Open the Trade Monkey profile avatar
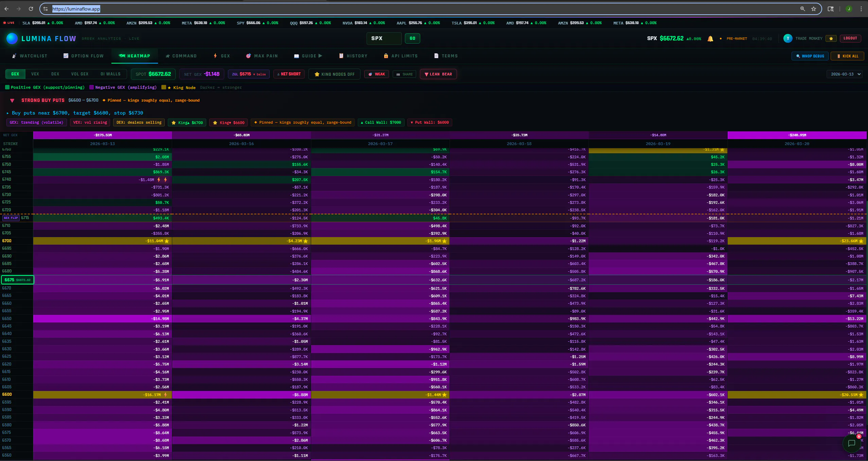This screenshot has height=461, width=868. point(788,38)
